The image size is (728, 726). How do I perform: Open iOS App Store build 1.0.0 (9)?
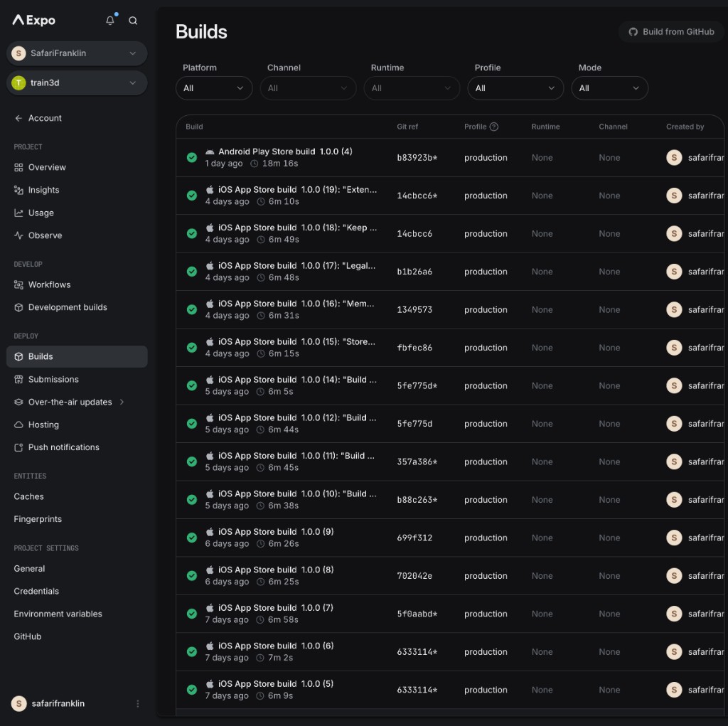[276, 532]
